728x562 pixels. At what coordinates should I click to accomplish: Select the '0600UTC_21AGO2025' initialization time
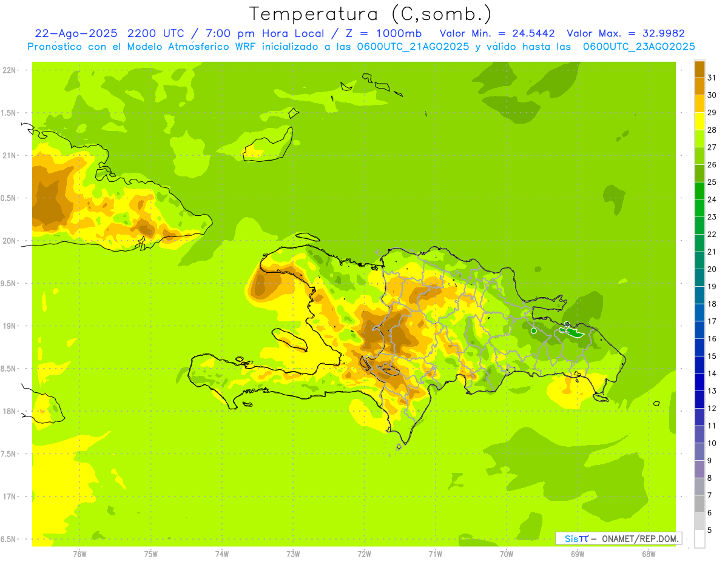coord(413,47)
